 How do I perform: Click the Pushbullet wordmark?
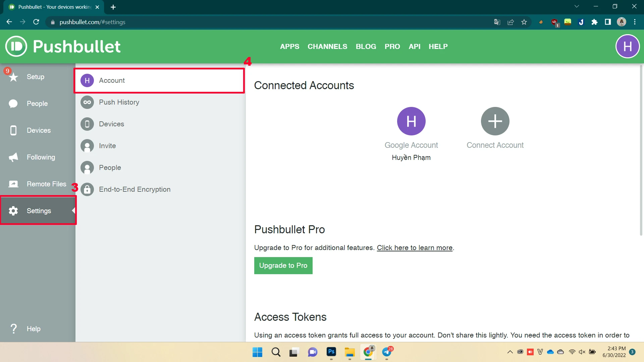tap(77, 46)
